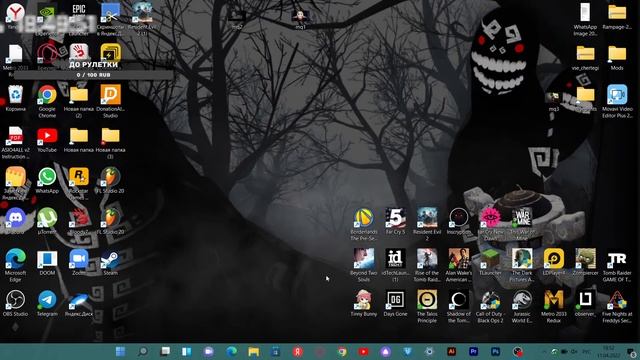This screenshot has width=640, height=360.
Task: Open the Recycle Bin (Корзина) icon
Action: [x=16, y=95]
